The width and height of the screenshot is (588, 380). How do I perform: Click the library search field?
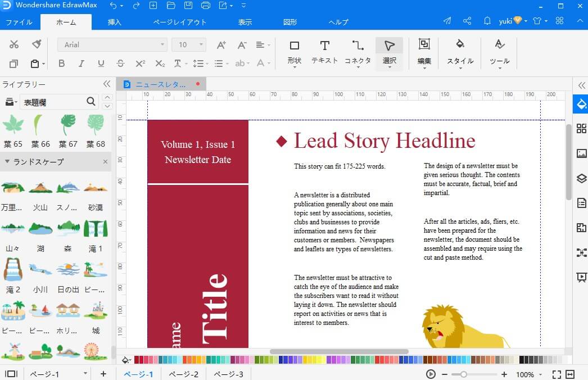point(53,102)
